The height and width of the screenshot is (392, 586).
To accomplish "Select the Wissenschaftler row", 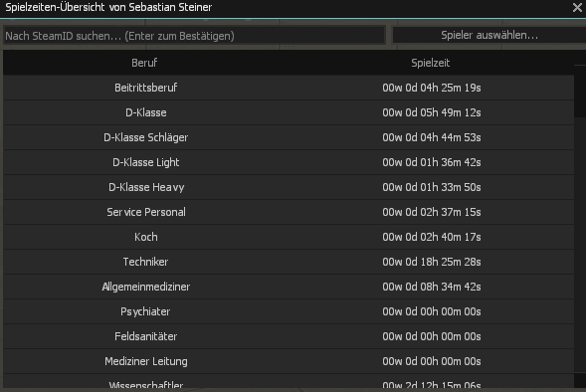I will point(289,381).
